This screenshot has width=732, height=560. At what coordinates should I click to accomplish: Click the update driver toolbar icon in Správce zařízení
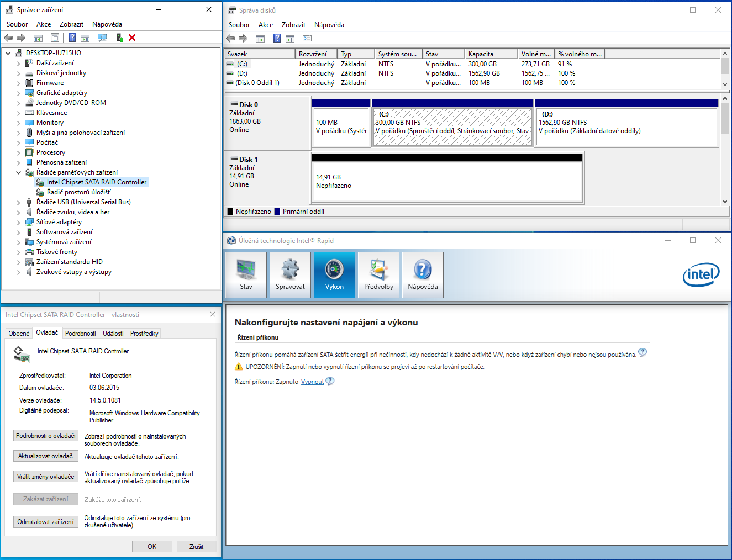(119, 38)
